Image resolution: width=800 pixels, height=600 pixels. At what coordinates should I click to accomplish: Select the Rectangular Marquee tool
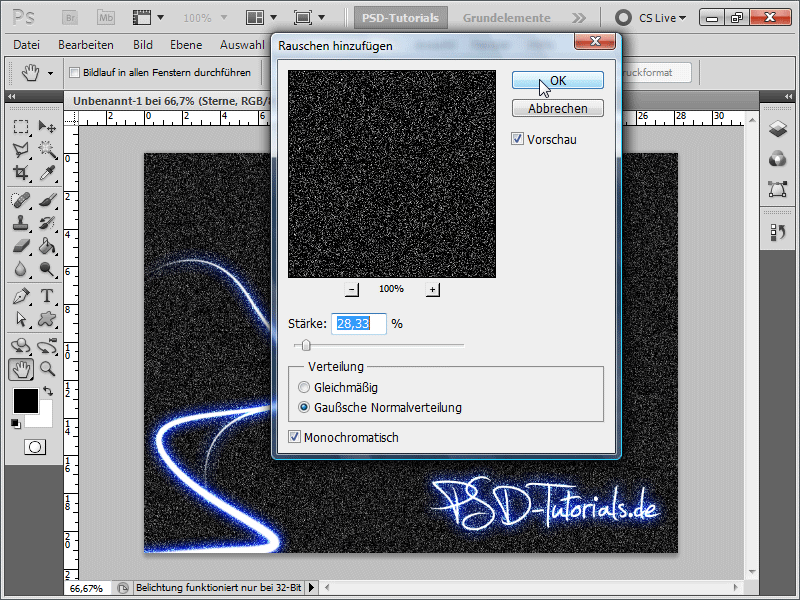tap(20, 126)
